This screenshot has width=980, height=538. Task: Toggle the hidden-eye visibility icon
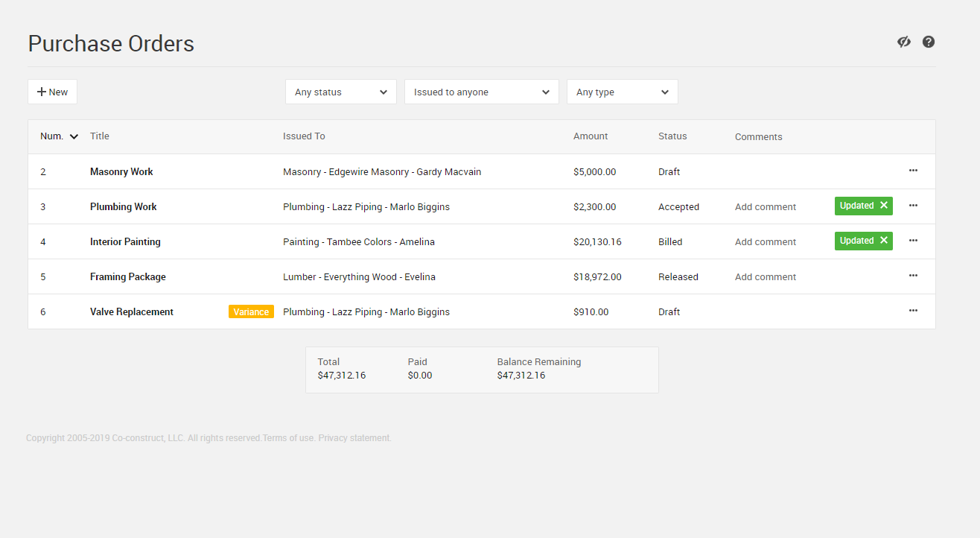(x=904, y=42)
